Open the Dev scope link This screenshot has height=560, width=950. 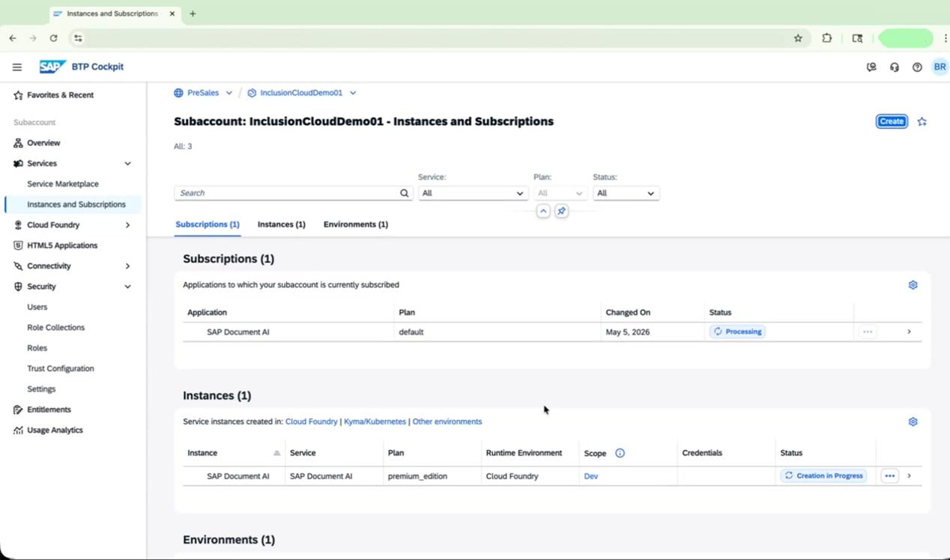coord(591,476)
